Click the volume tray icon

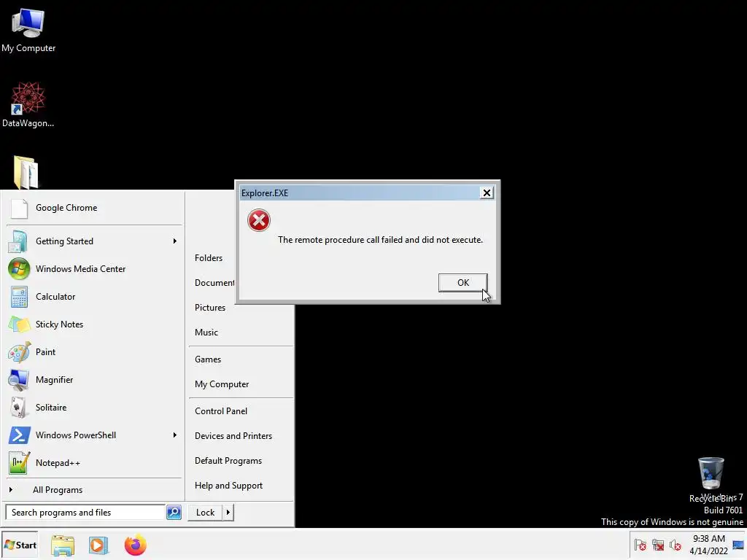pos(675,545)
